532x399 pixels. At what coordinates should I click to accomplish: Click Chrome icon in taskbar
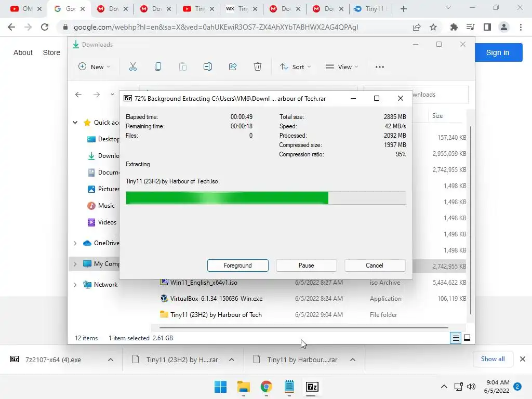267,387
